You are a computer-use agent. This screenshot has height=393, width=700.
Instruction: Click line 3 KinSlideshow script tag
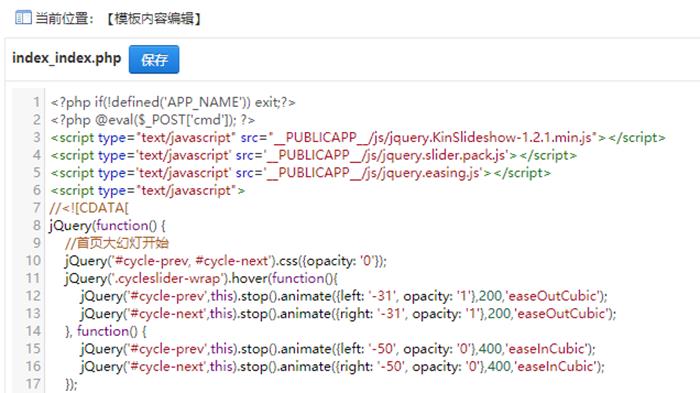click(x=358, y=138)
